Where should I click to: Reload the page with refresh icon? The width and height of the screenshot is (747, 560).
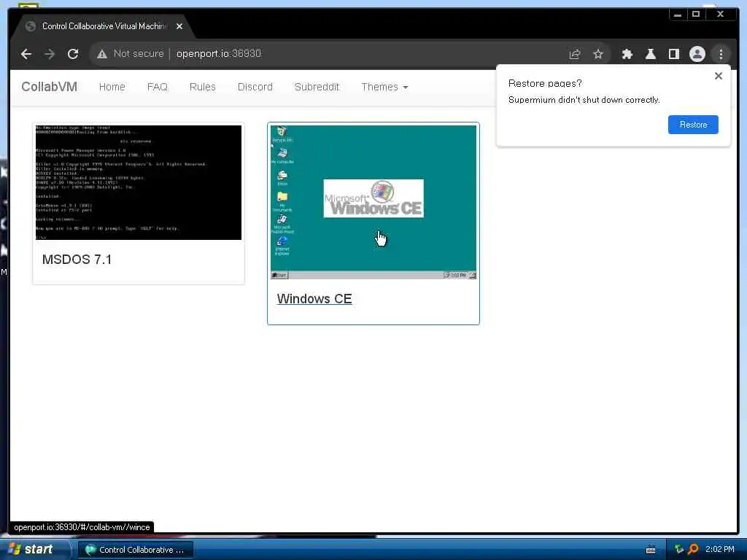(x=73, y=54)
